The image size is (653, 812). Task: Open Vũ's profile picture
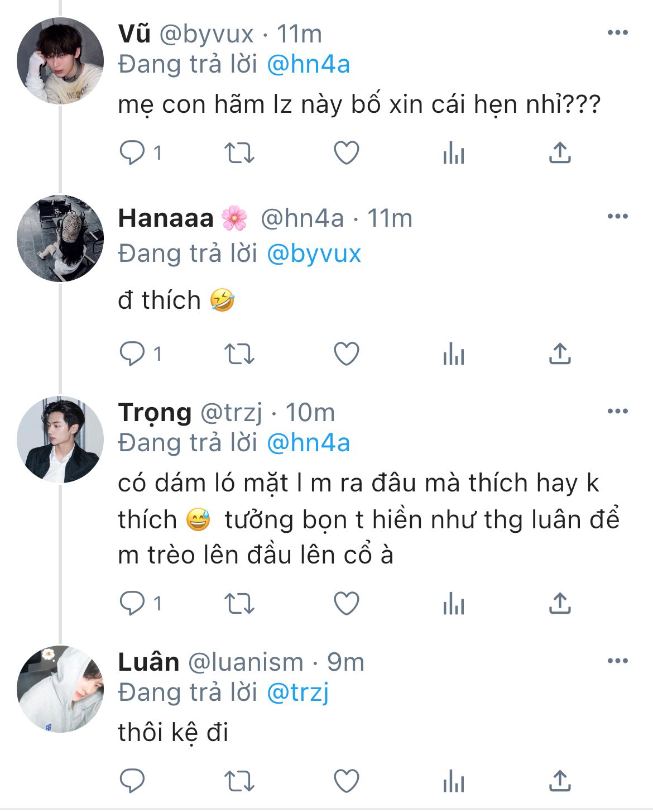(x=60, y=61)
